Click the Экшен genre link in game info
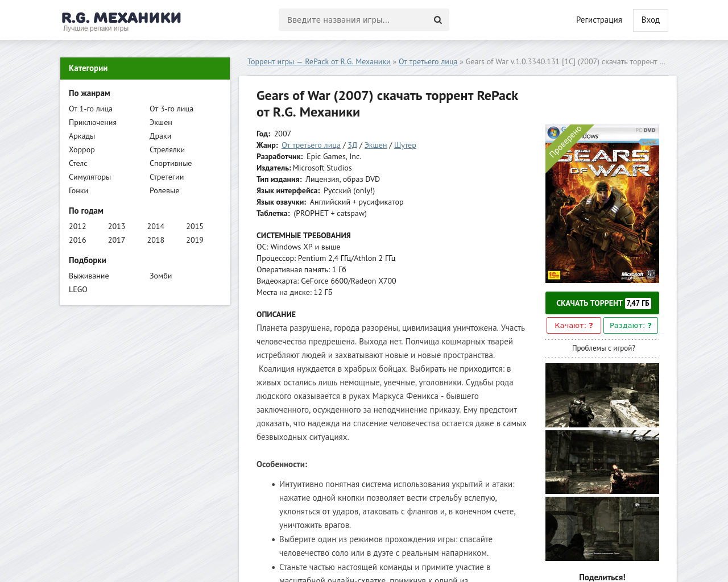 coord(375,145)
